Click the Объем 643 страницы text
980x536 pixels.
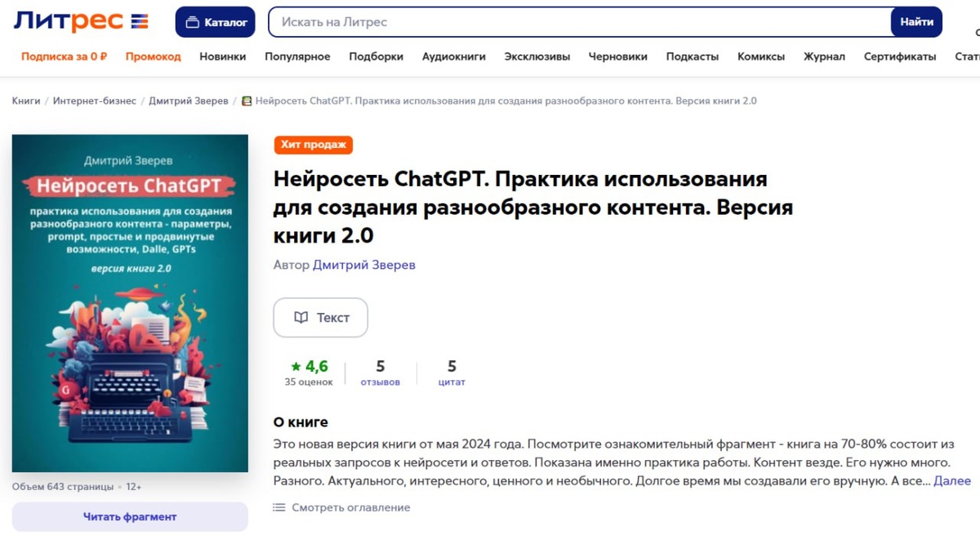(x=63, y=486)
